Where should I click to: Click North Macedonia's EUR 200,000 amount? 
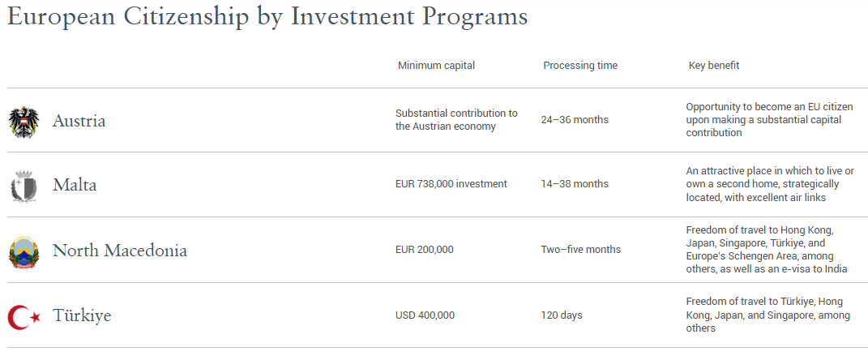tap(424, 250)
